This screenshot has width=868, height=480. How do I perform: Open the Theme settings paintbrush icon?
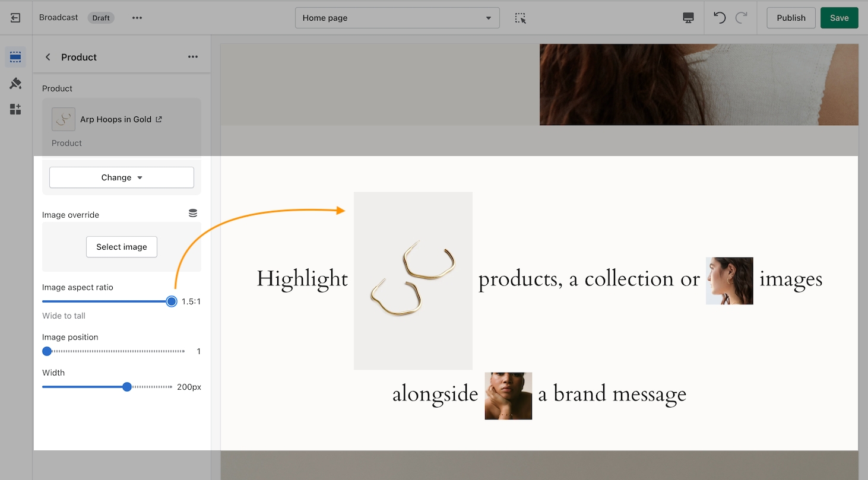click(15, 84)
